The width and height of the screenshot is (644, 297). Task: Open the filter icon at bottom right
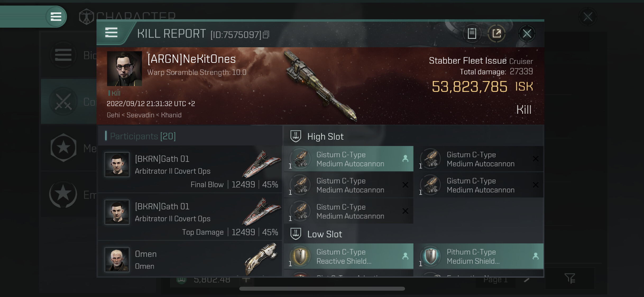[x=570, y=278]
